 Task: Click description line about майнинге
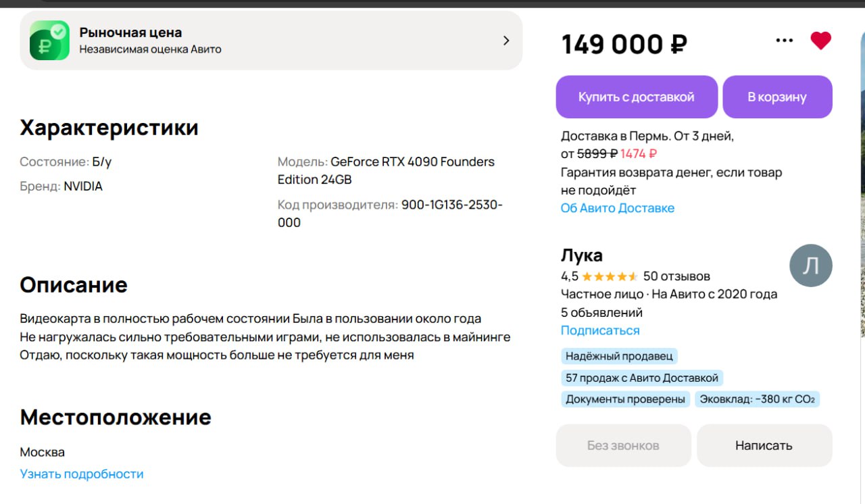(265, 336)
